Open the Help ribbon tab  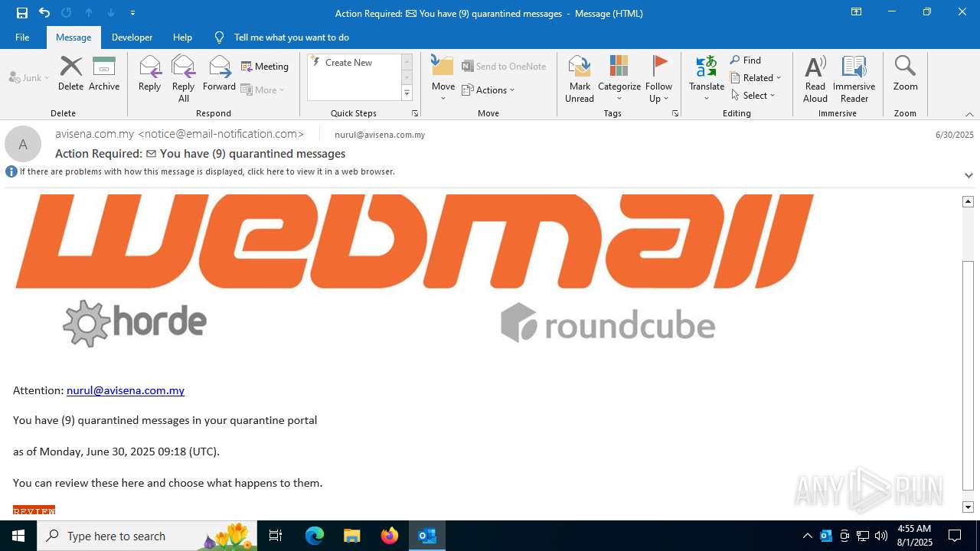(182, 37)
